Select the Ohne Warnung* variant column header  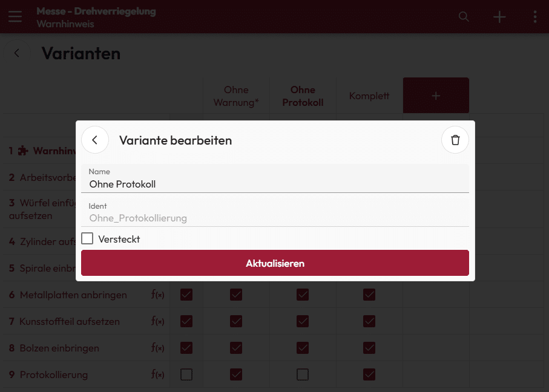pyautogui.click(x=236, y=96)
